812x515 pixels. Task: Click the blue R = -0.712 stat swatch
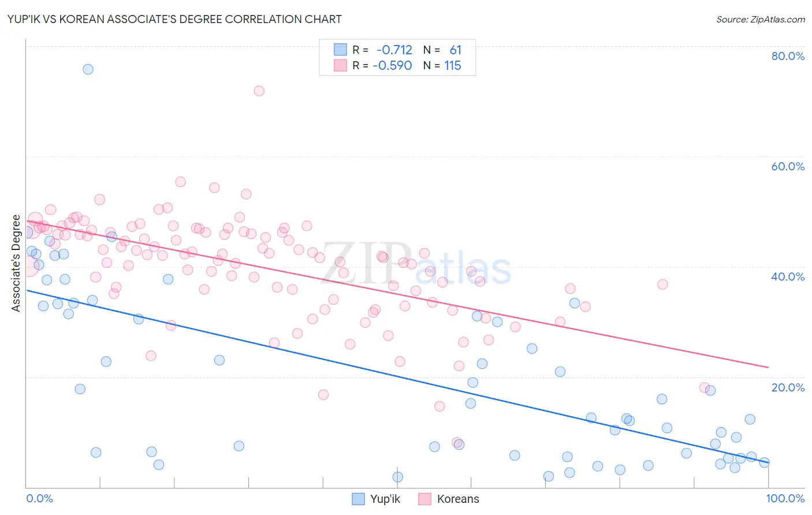pyautogui.click(x=341, y=50)
